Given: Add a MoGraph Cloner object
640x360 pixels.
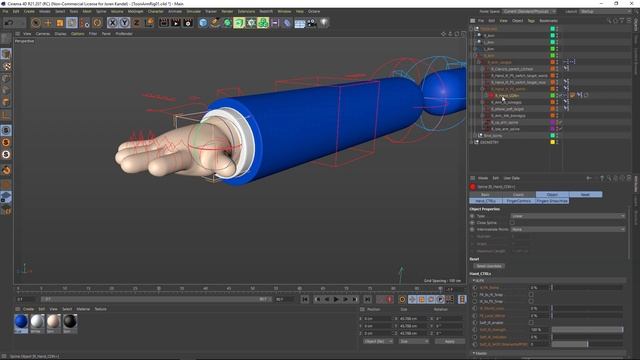Looking at the screenshot, I should pos(263,23).
